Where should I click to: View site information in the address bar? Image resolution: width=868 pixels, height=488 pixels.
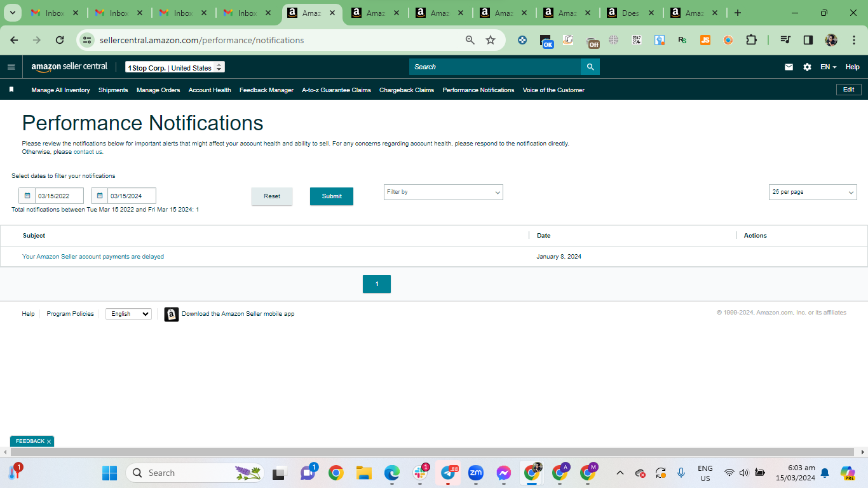(87, 40)
